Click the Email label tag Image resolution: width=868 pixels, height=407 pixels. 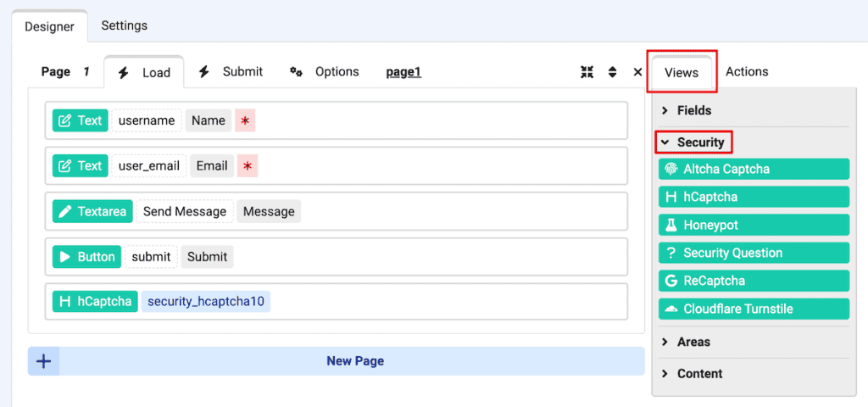click(212, 165)
